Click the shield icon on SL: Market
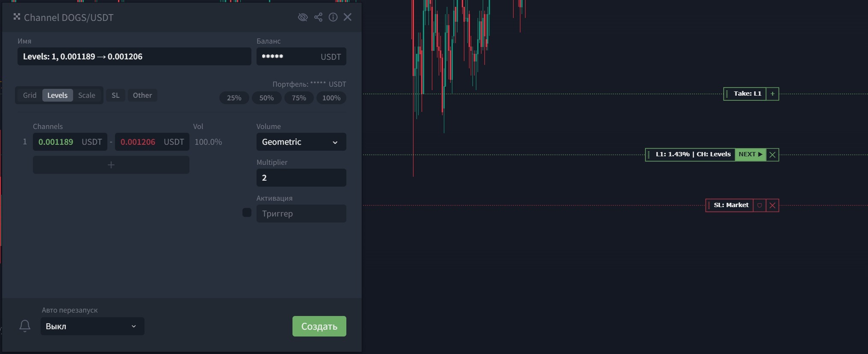868x354 pixels. 759,205
